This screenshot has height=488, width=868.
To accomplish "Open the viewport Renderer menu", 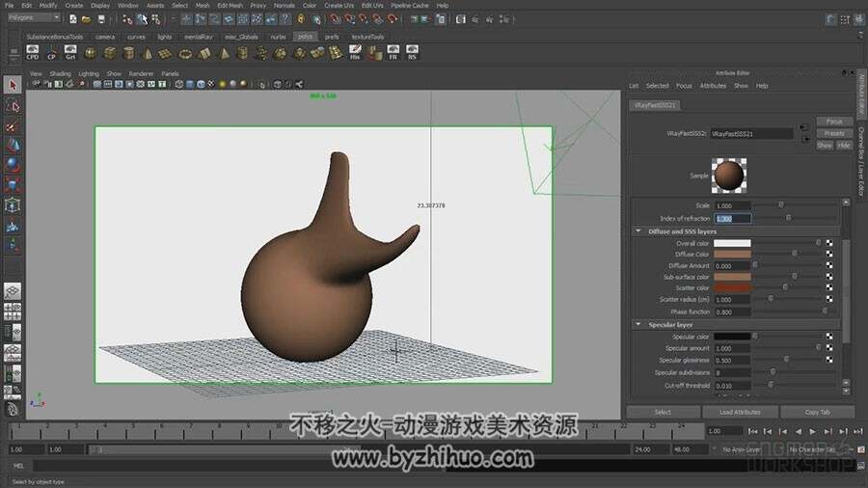I will point(141,73).
